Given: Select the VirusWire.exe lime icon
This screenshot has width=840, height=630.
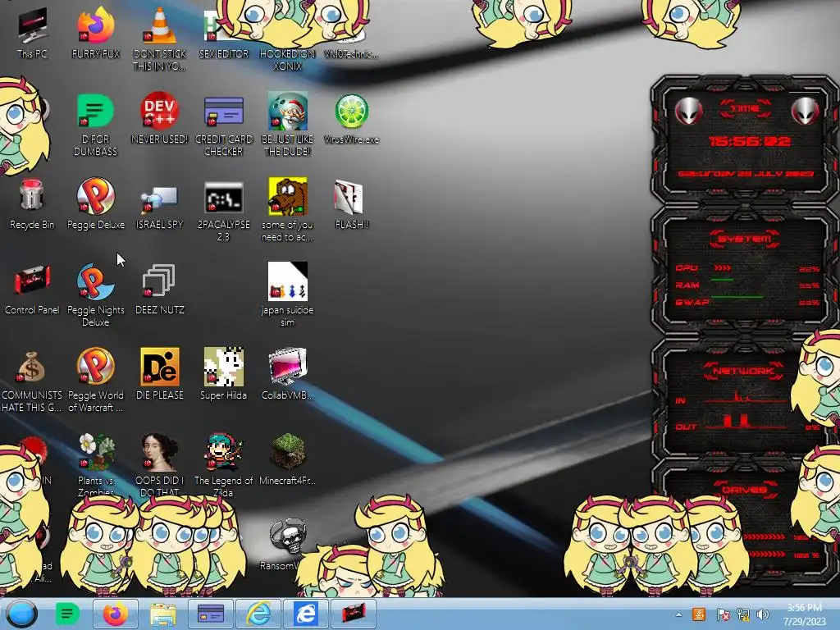Looking at the screenshot, I should tap(351, 112).
